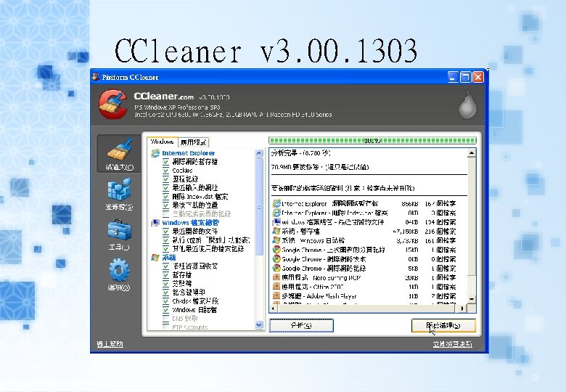
Task: Click the results horizontal scroll-left arrow
Action: coord(274,309)
